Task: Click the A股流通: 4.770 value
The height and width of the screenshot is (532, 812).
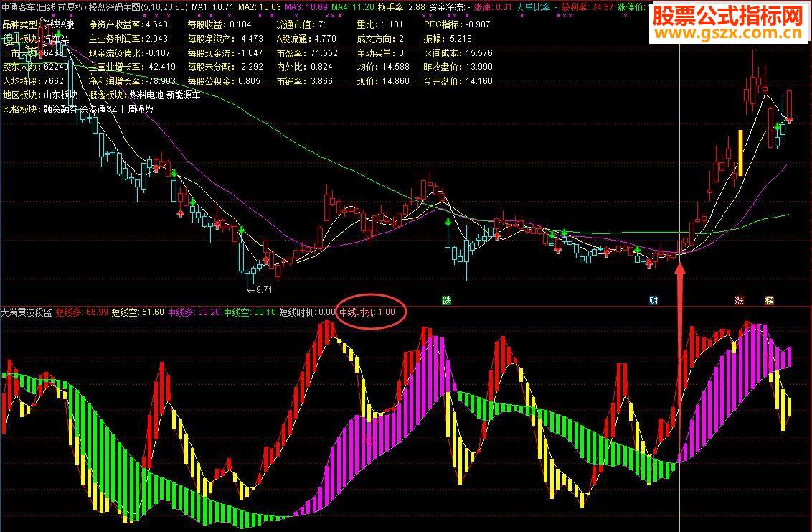Action: pyautogui.click(x=306, y=39)
